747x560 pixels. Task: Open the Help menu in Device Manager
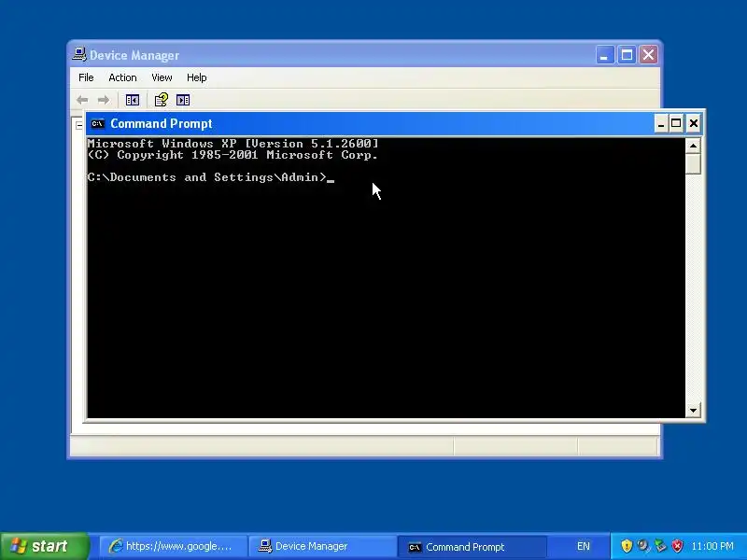196,77
